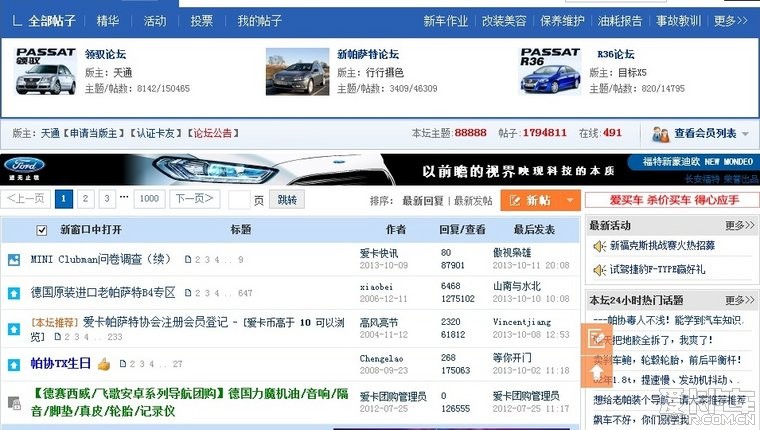Jump to page 1000
760x430 pixels.
[x=149, y=199]
